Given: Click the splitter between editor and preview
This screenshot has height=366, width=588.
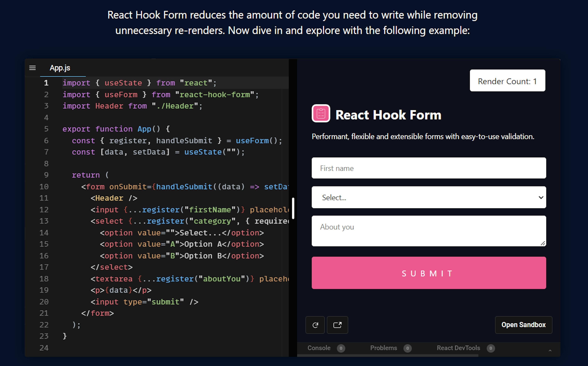Looking at the screenshot, I should point(293,208).
